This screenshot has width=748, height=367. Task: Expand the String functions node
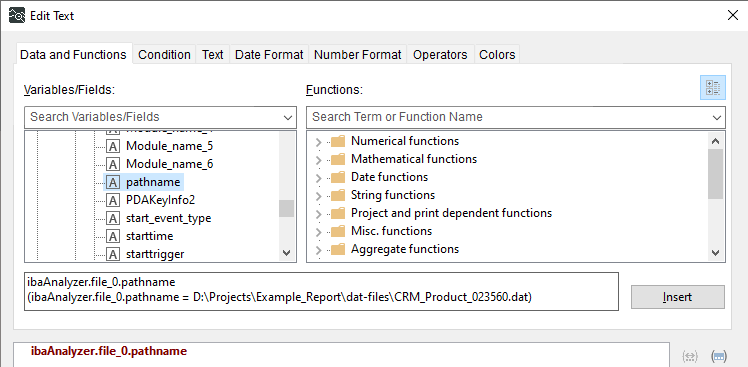point(319,196)
